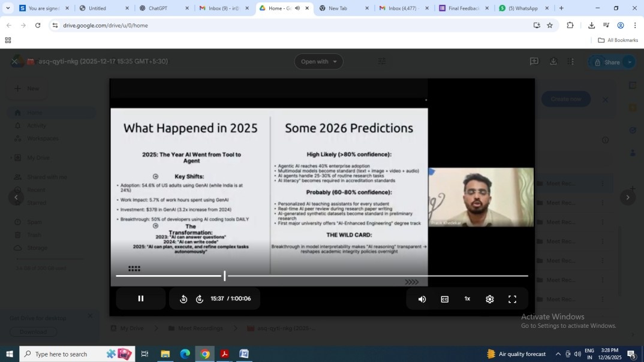Add a comment to the file
The image size is (644, 362).
[534, 62]
